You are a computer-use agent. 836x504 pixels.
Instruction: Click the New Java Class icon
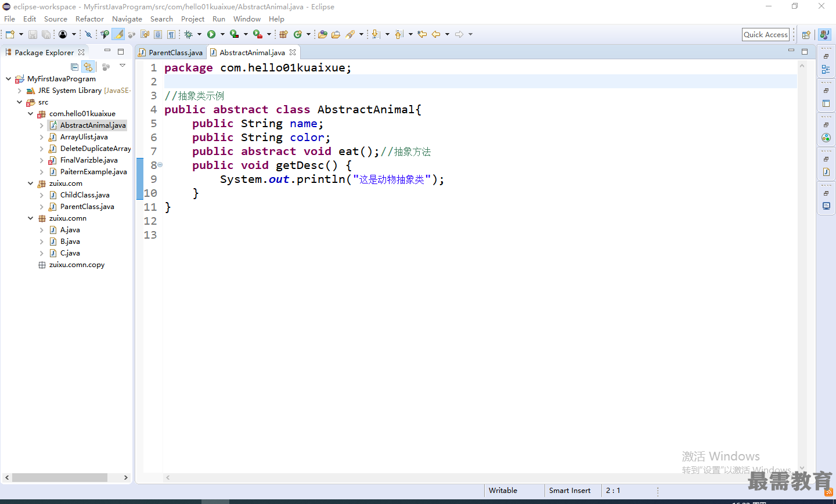tap(297, 34)
